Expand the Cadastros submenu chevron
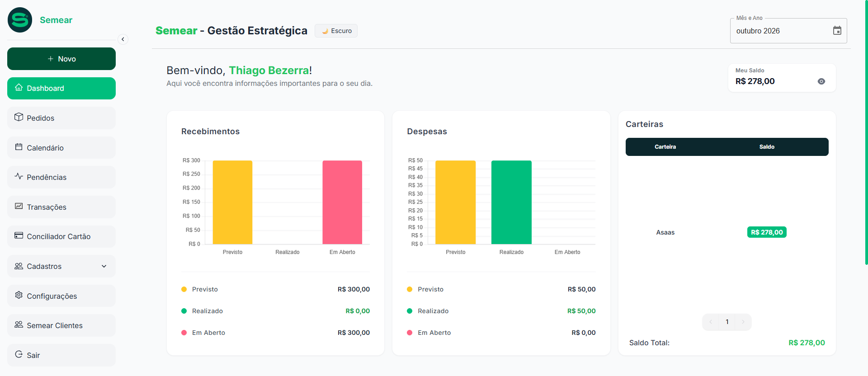The image size is (868, 376). (x=104, y=266)
